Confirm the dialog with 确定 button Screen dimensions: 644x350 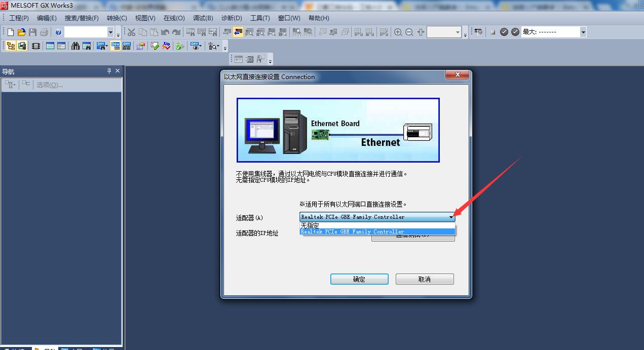click(x=359, y=279)
